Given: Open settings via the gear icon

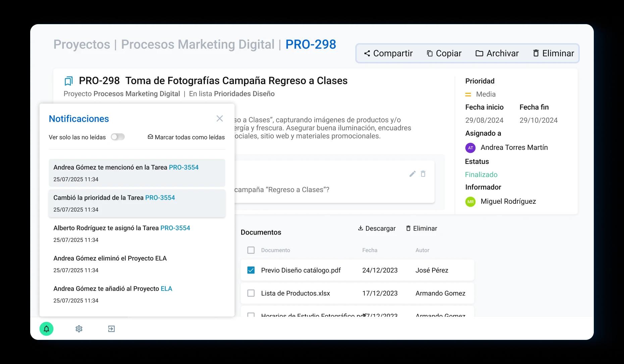Looking at the screenshot, I should 79,329.
